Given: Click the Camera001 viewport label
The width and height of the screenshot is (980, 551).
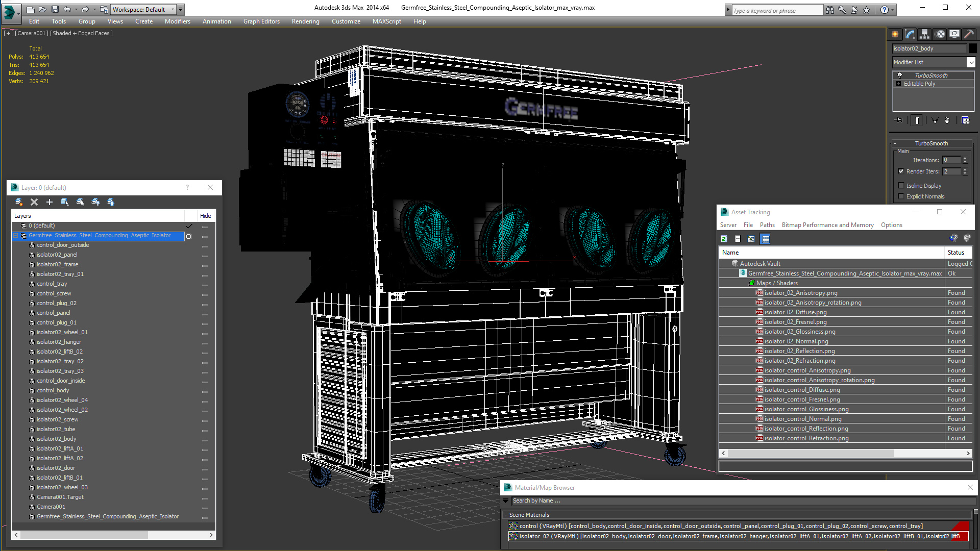Looking at the screenshot, I should click(x=31, y=33).
